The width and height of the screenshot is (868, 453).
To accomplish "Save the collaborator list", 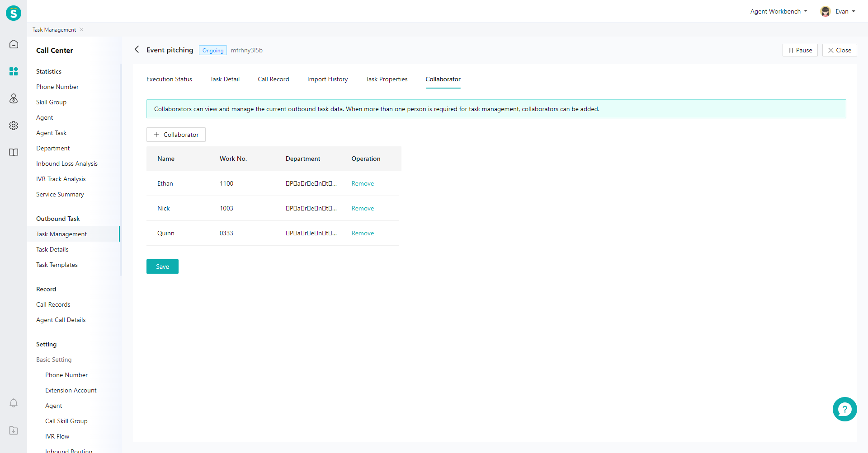I will click(x=162, y=266).
